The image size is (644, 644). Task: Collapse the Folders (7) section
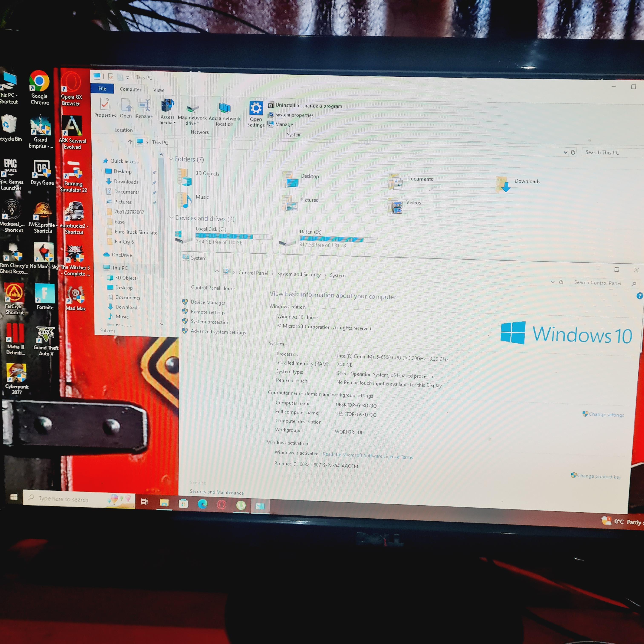171,159
